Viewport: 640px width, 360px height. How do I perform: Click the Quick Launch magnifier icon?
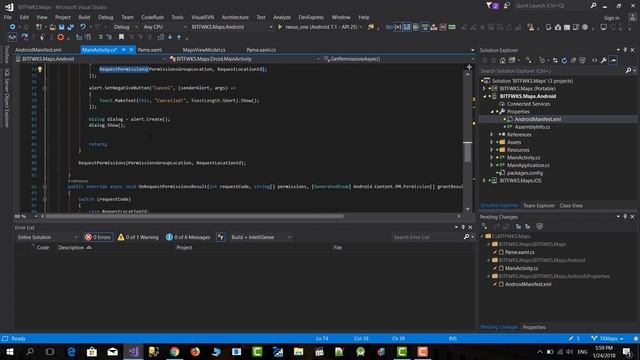pyautogui.click(x=593, y=6)
